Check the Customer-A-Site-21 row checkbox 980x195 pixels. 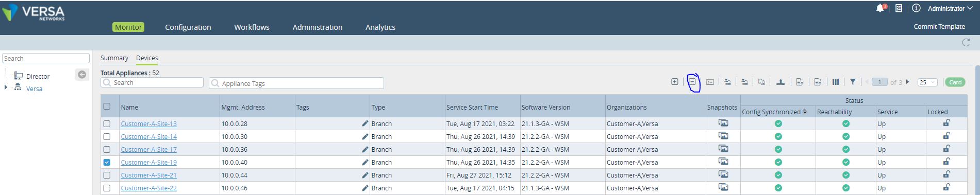click(x=107, y=175)
